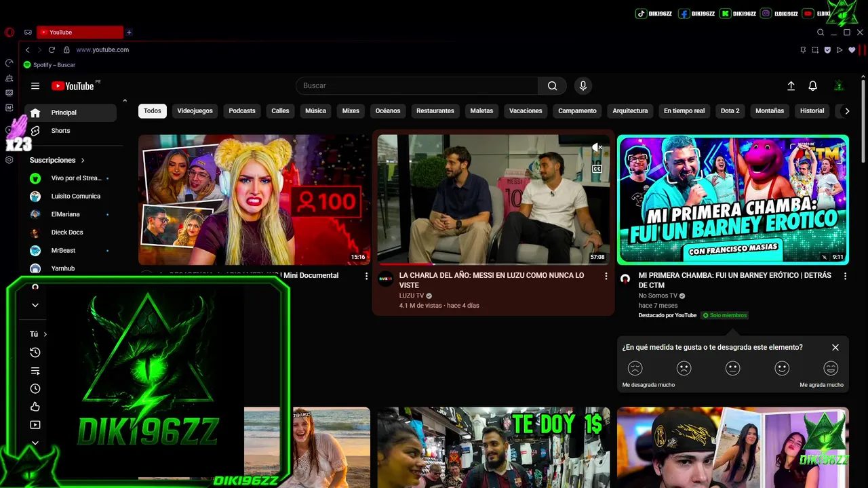
Task: Select the Música chip
Action: click(315, 111)
